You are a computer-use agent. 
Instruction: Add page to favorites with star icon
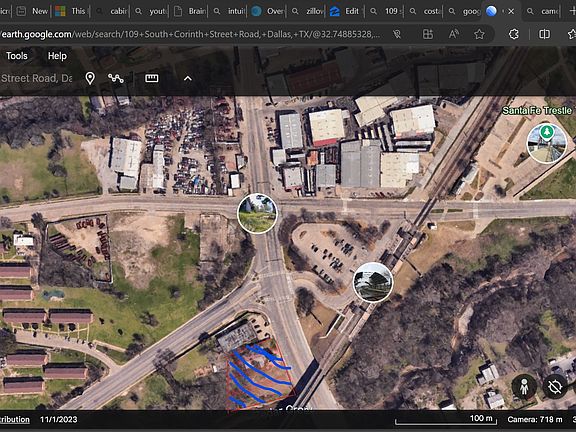pyautogui.click(x=479, y=34)
